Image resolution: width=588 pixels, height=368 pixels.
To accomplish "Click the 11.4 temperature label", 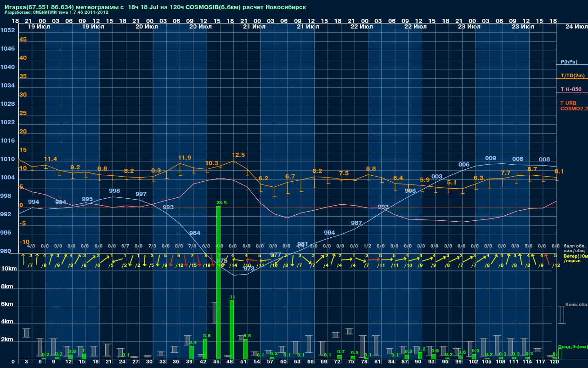I will point(51,159).
